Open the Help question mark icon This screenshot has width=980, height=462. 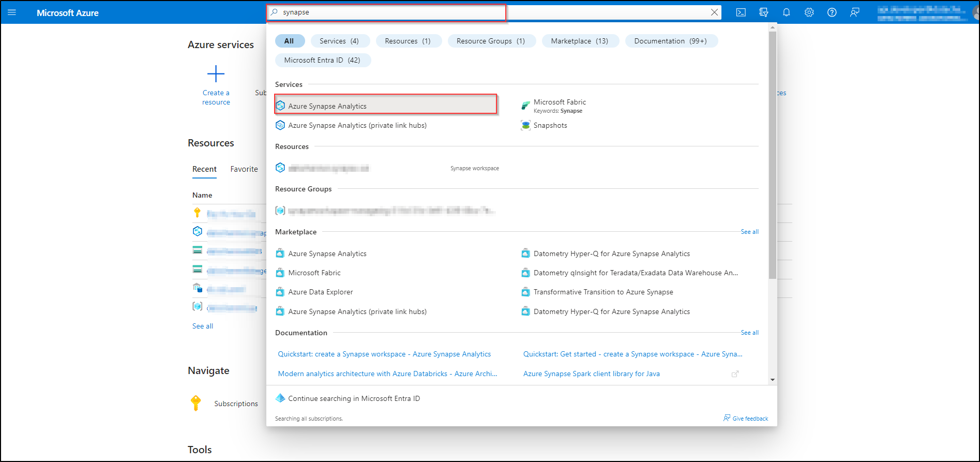pos(832,12)
